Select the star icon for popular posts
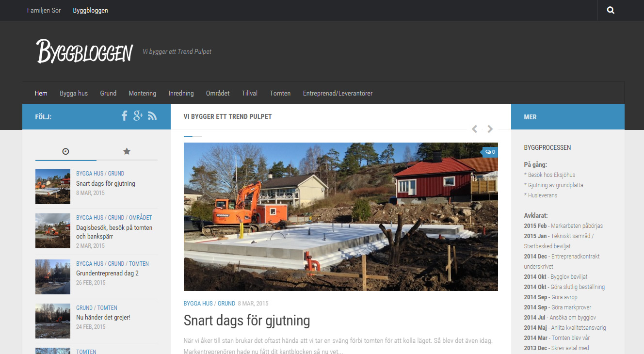 coord(127,151)
